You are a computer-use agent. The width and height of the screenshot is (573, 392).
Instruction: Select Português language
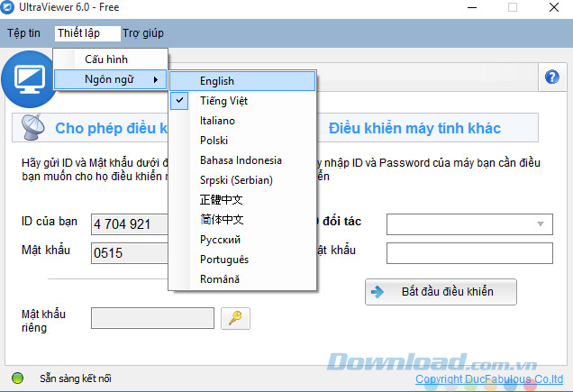[242, 260]
